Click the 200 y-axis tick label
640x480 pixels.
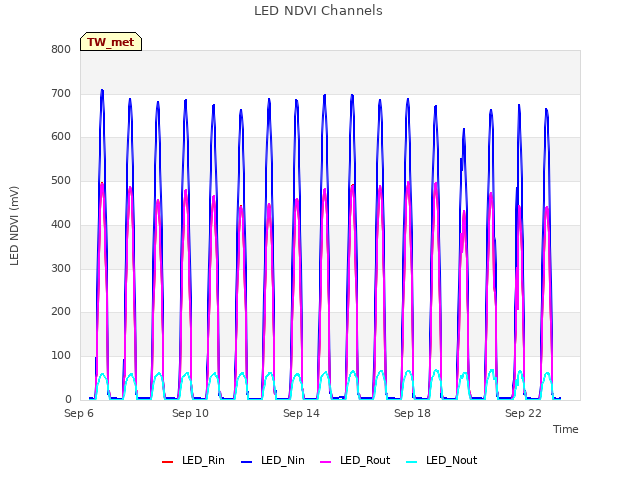point(61,312)
